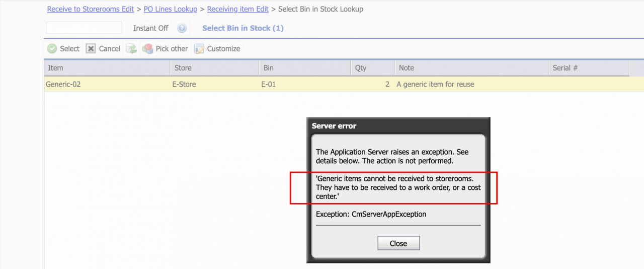Sort by the Qty column header
The width and height of the screenshot is (644, 269).
click(x=372, y=68)
